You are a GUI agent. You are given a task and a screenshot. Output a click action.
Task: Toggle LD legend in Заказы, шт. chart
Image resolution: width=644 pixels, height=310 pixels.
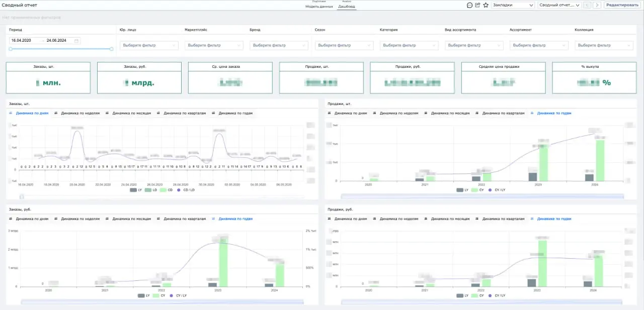click(x=150, y=190)
